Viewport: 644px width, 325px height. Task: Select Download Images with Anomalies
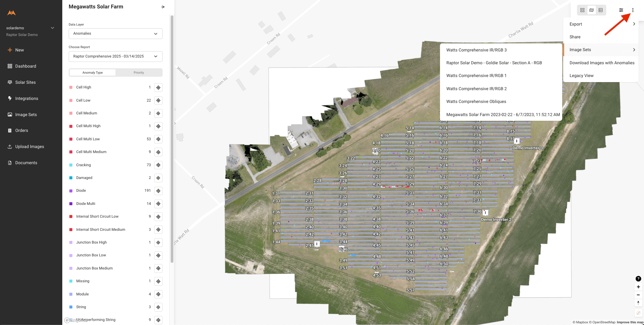pos(601,63)
